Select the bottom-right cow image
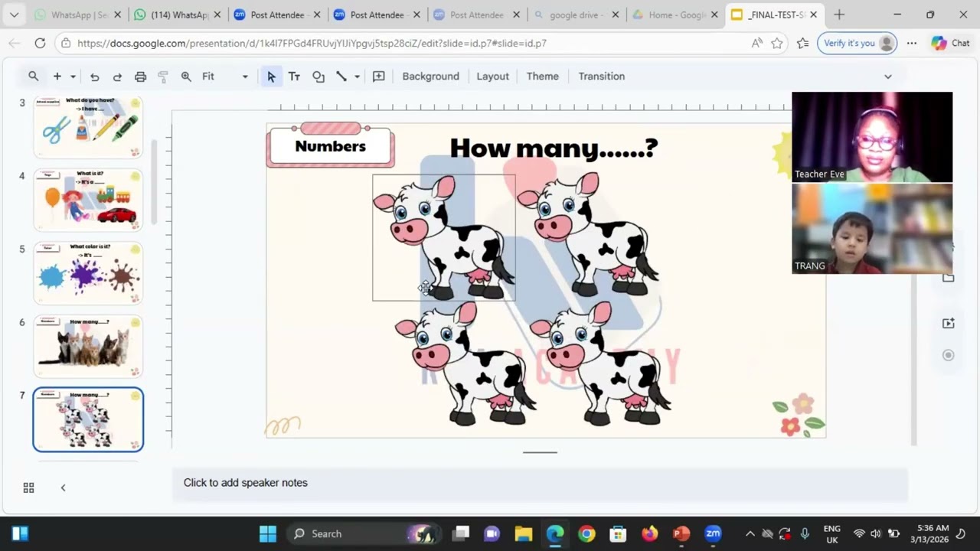This screenshot has width=980, height=551. [599, 364]
